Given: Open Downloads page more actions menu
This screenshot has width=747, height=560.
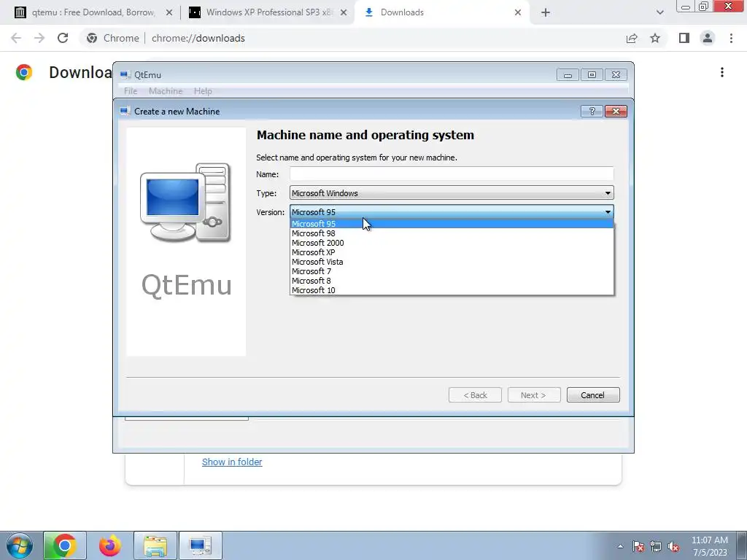Looking at the screenshot, I should click(x=722, y=72).
